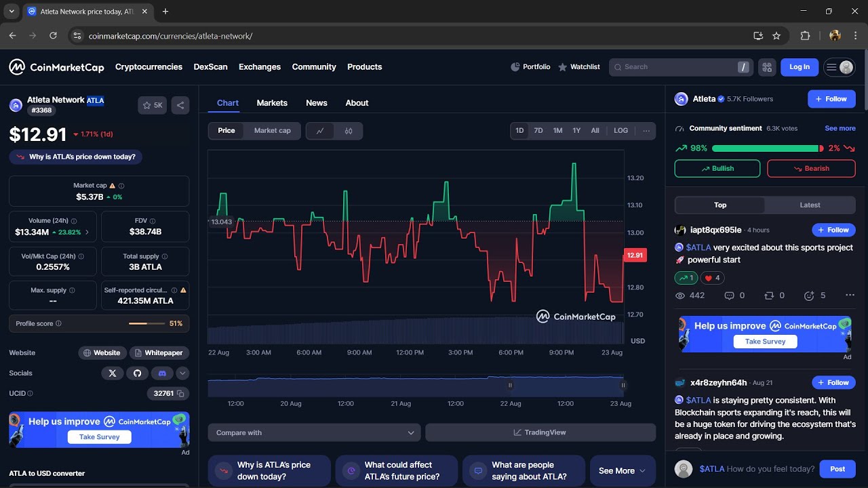Image resolution: width=868 pixels, height=488 pixels.
Task: Switch chart to line view icon
Action: (320, 131)
